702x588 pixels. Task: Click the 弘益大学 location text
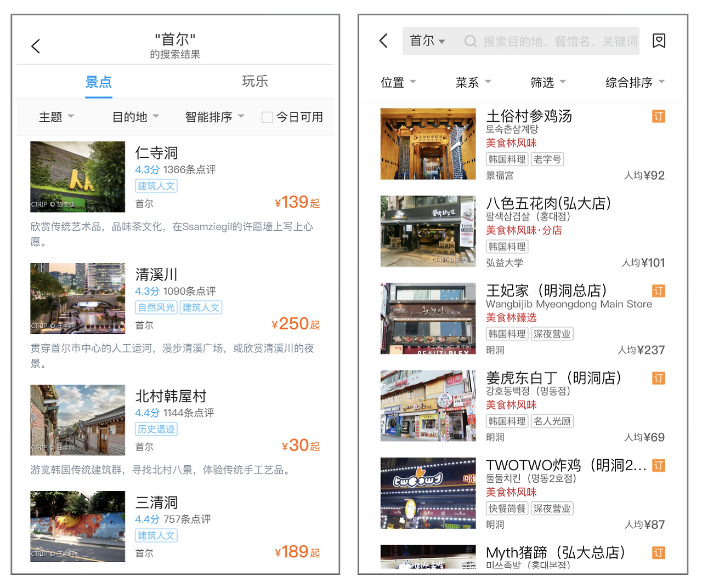click(505, 263)
